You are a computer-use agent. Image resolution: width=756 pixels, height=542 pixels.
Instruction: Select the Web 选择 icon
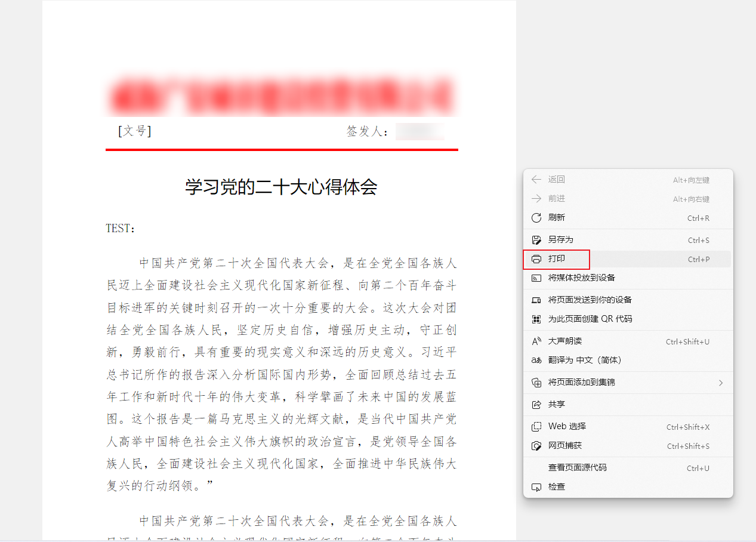coord(536,426)
